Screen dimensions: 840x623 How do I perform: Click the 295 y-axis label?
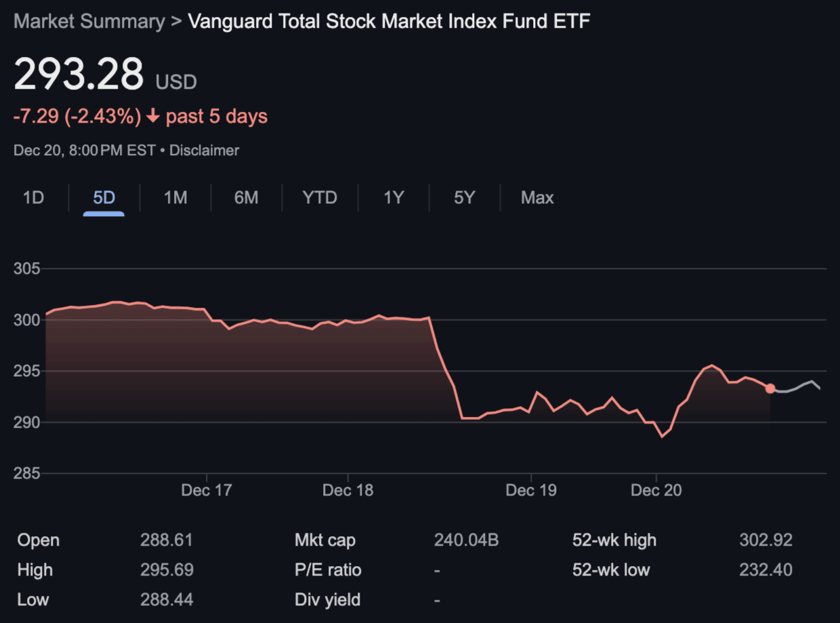coord(27,371)
